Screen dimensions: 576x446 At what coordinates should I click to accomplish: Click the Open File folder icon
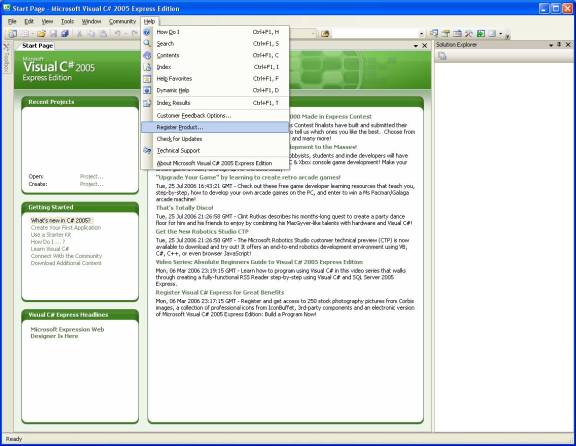[41, 34]
